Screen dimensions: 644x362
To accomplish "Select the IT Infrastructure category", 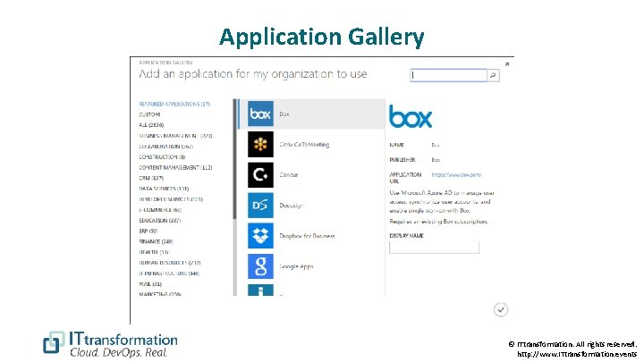I will coord(169,274).
